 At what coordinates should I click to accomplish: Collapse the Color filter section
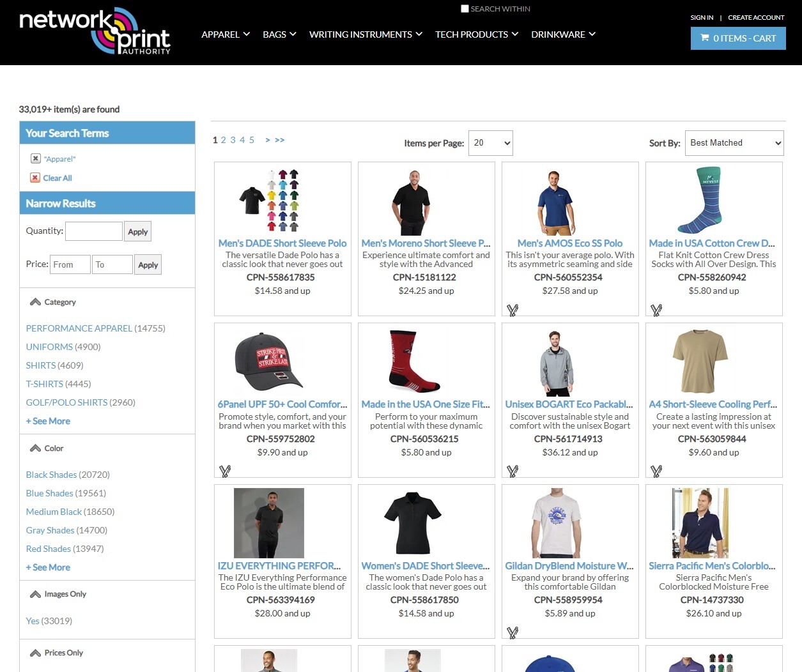point(36,448)
